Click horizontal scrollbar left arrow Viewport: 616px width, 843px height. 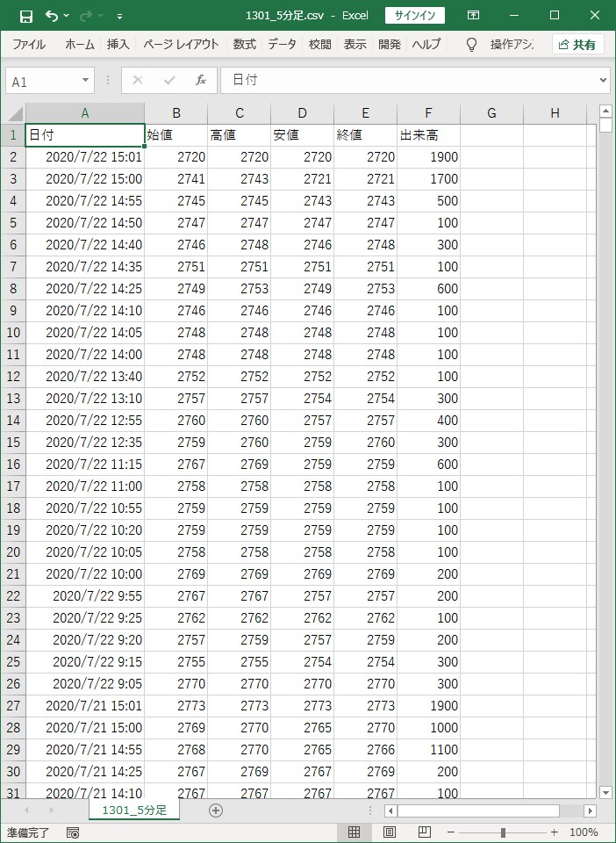click(391, 811)
